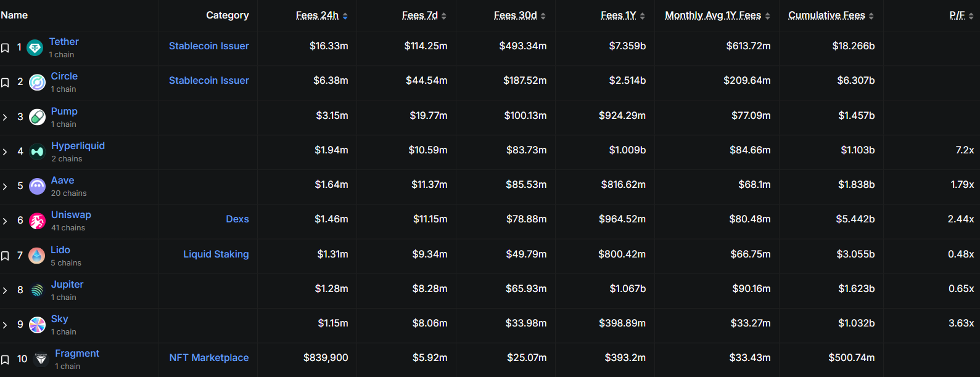Bookmark the Lido row
Image resolution: width=980 pixels, height=377 pixels.
[x=5, y=256]
